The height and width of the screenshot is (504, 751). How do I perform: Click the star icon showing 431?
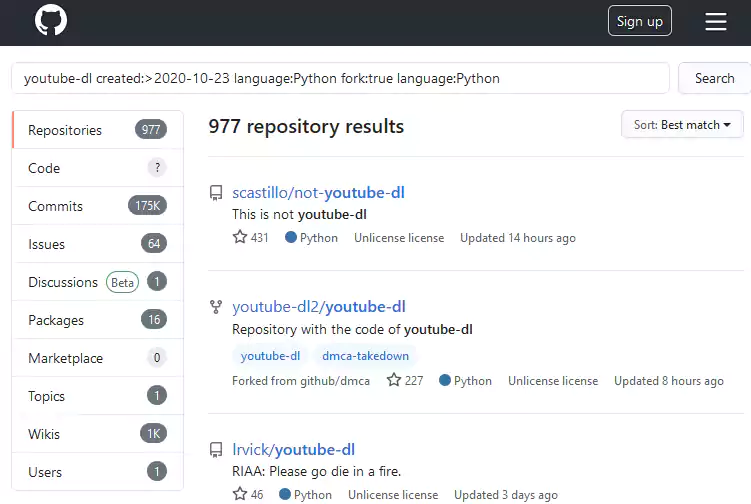point(239,237)
